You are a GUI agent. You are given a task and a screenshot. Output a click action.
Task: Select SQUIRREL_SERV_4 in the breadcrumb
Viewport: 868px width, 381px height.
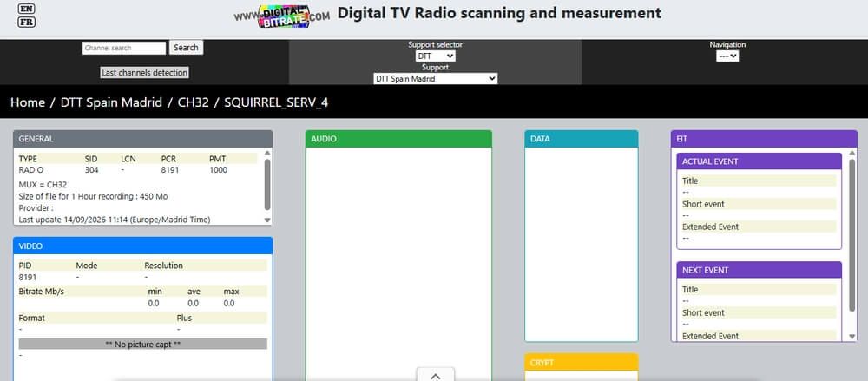coord(276,102)
